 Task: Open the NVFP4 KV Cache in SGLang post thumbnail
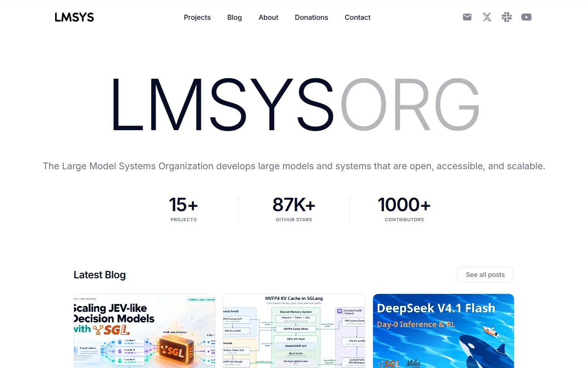pos(294,331)
